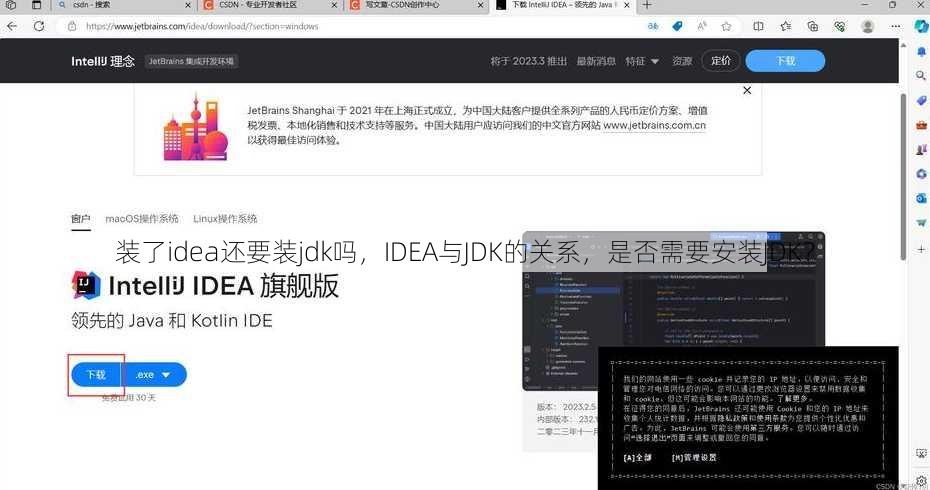Click the page vertical scrollbar thumb
The height and width of the screenshot is (490, 930).
(x=903, y=177)
